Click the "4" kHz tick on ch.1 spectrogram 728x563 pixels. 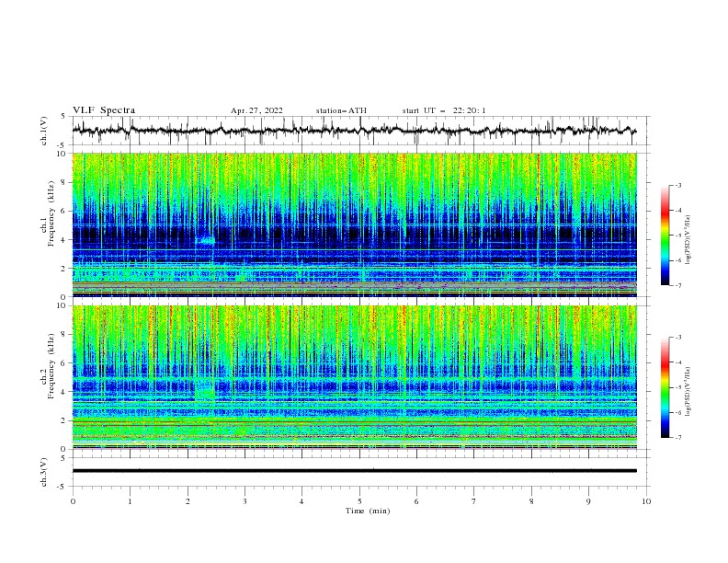(64, 240)
